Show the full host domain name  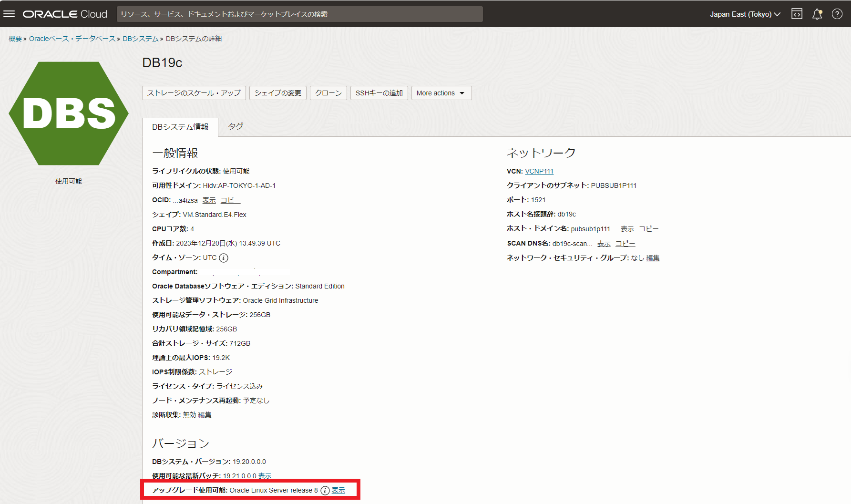click(627, 229)
